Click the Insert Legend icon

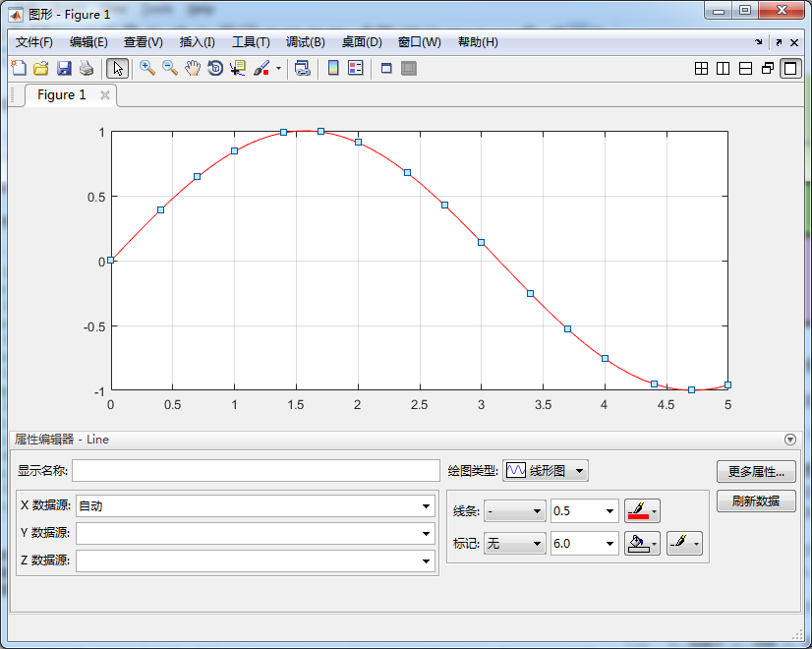tap(356, 68)
